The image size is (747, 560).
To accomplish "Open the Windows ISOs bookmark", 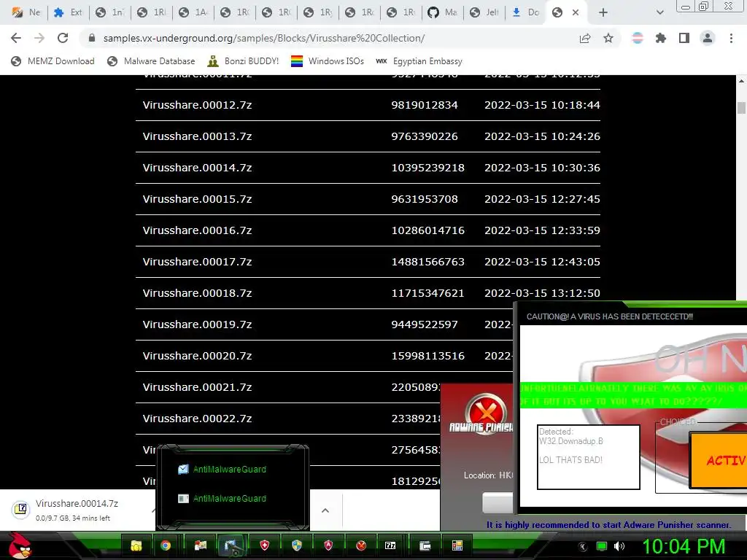I will (328, 61).
